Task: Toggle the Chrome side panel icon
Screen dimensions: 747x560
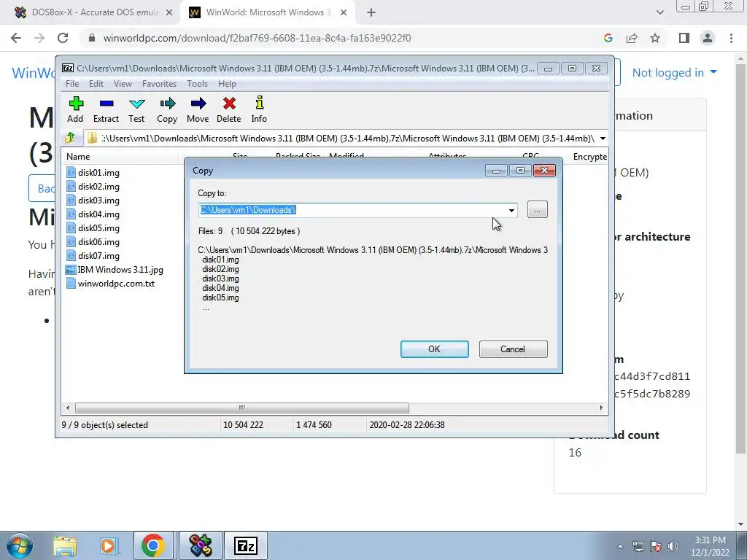Action: (x=684, y=38)
